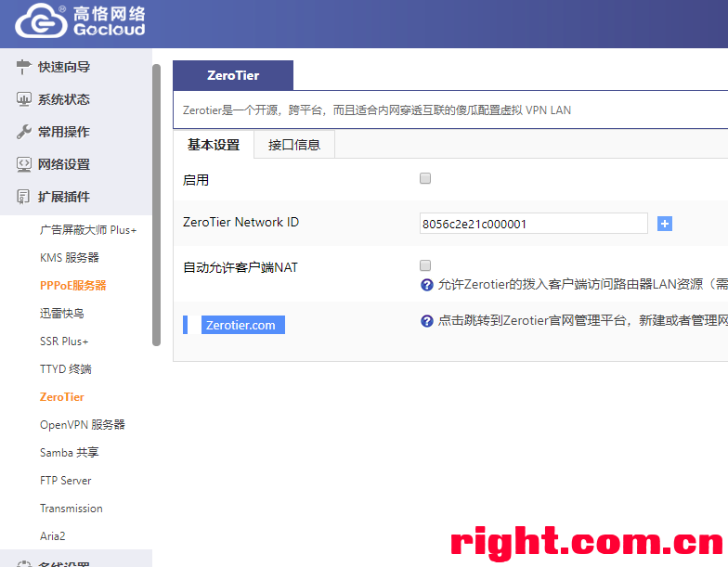The image size is (728, 567).
Task: Click the plus icon beside Network ID
Action: 665,224
